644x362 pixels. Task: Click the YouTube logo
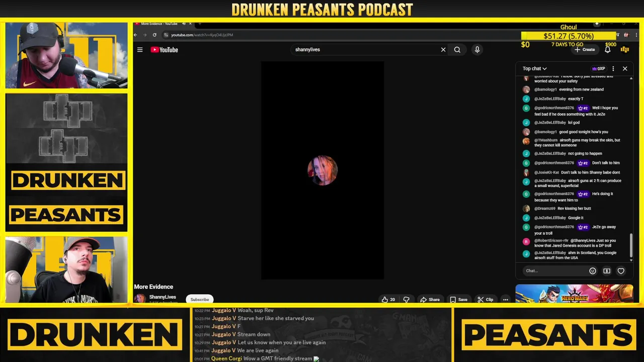point(165,50)
